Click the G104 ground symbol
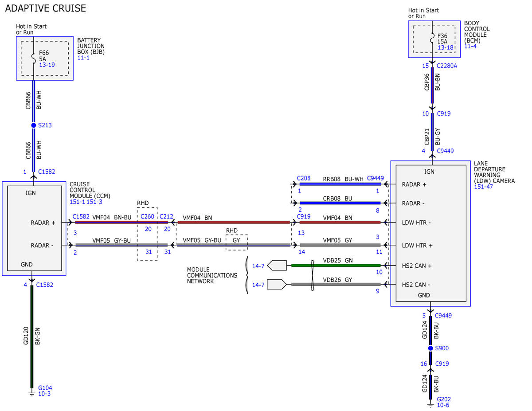This screenshot has width=532, height=411. (32, 392)
